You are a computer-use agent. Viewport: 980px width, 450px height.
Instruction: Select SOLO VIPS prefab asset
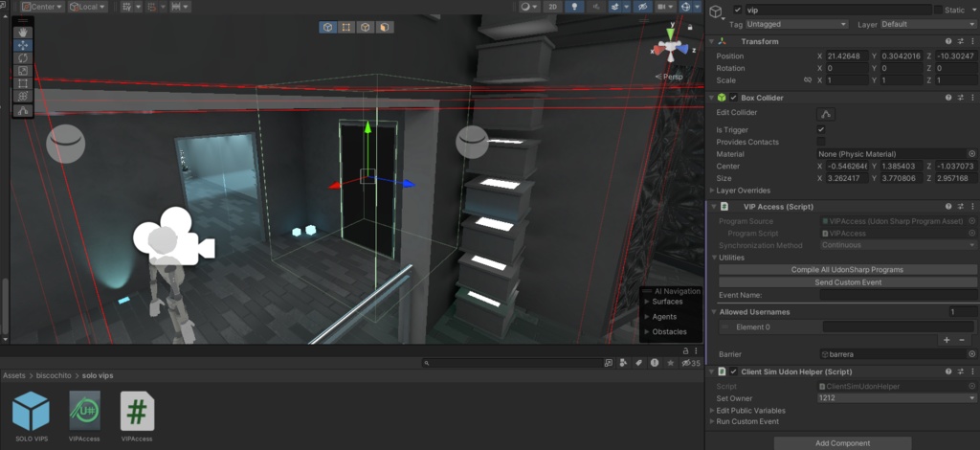coord(32,416)
